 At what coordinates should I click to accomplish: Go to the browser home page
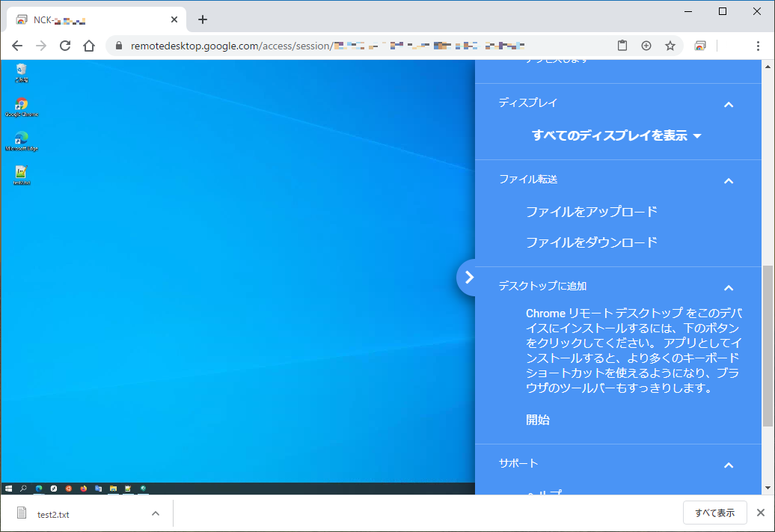pyautogui.click(x=89, y=46)
